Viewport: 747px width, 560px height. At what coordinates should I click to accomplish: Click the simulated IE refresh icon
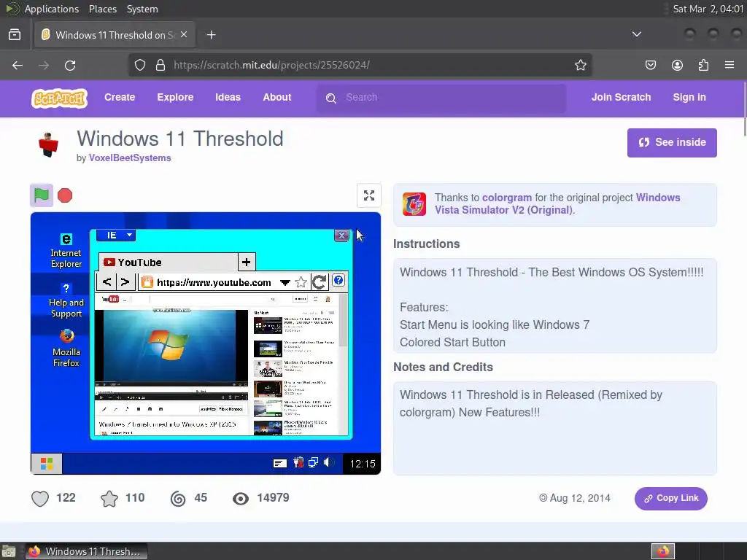320,282
